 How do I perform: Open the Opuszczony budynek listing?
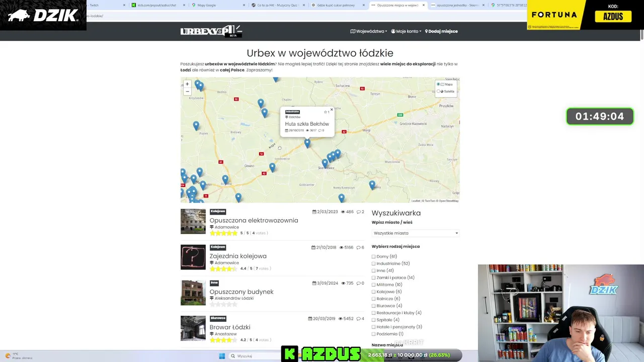[x=242, y=292]
